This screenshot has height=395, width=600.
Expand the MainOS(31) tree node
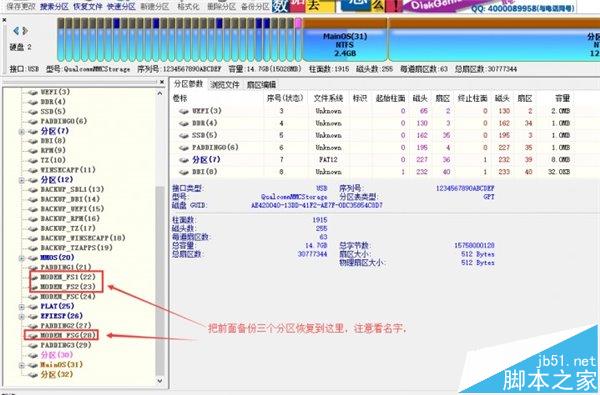click(22, 365)
